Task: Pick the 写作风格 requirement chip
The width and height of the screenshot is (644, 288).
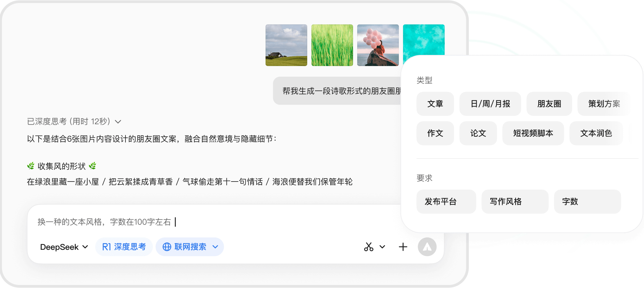Action: pos(515,202)
